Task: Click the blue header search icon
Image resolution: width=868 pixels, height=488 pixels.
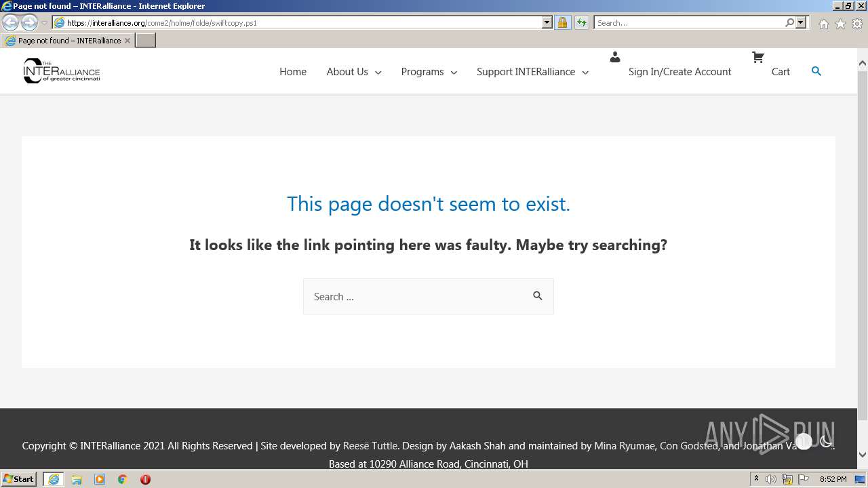Action: point(816,71)
